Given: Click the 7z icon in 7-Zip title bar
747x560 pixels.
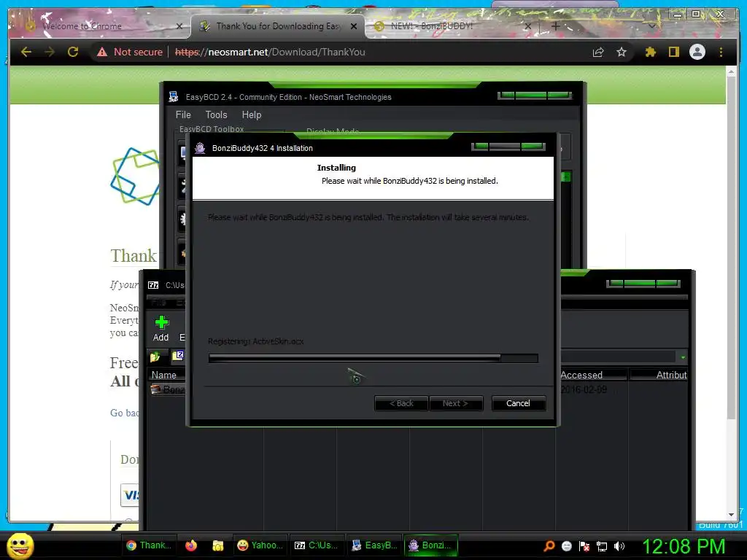Looking at the screenshot, I should click(153, 285).
